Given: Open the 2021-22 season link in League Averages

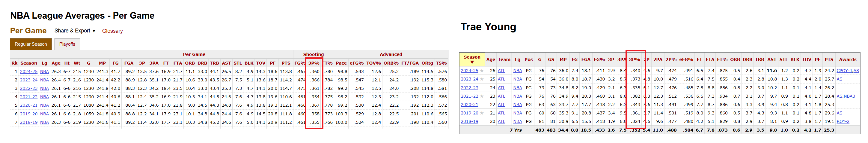Looking at the screenshot, I should [29, 97].
